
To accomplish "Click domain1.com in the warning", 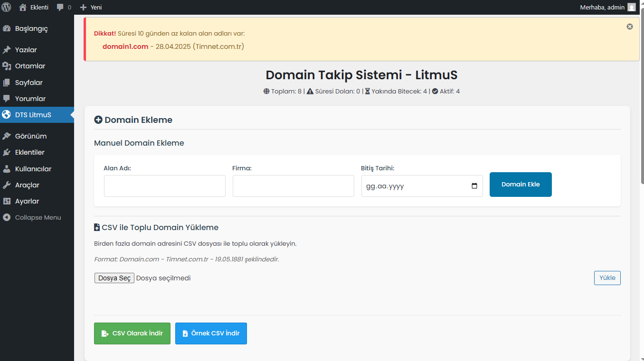I will click(x=125, y=46).
